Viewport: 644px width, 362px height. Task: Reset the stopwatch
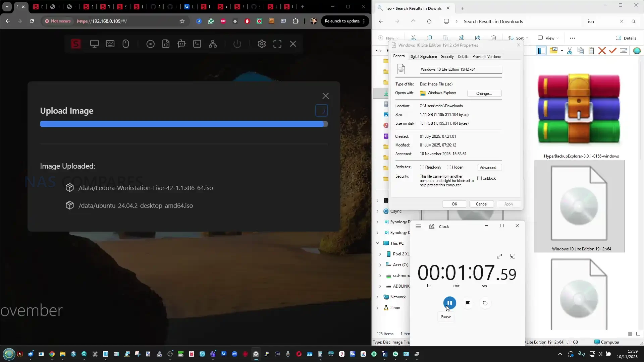(x=485, y=303)
